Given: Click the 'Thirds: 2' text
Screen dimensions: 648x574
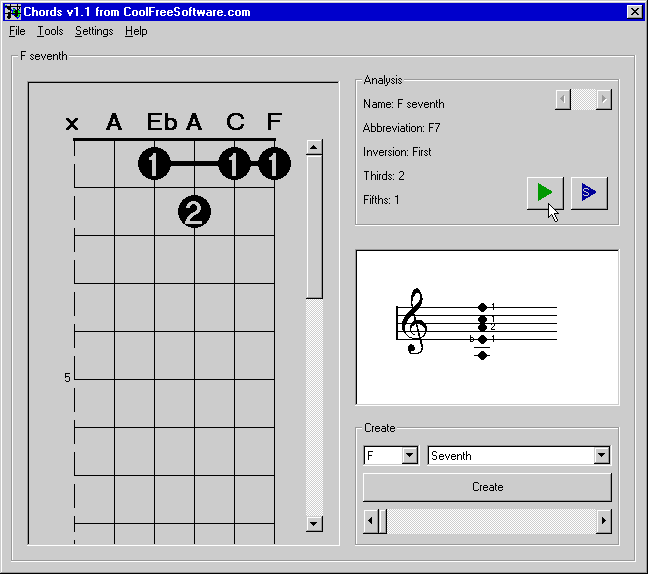Looking at the screenshot, I should pyautogui.click(x=384, y=176).
